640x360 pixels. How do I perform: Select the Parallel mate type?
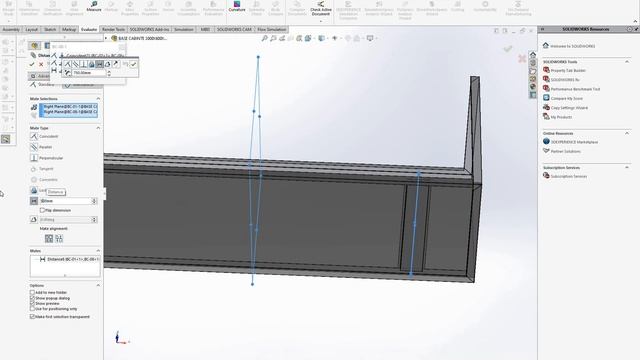(x=42, y=147)
